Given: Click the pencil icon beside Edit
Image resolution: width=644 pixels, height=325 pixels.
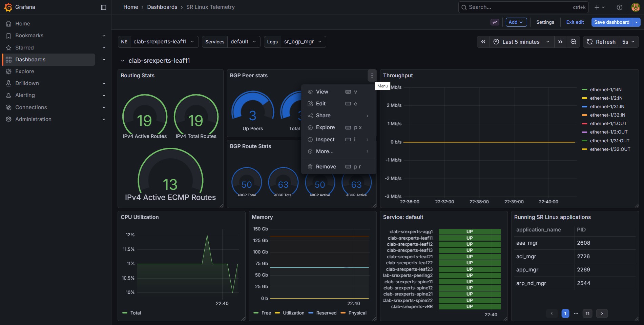Looking at the screenshot, I should coord(310,104).
